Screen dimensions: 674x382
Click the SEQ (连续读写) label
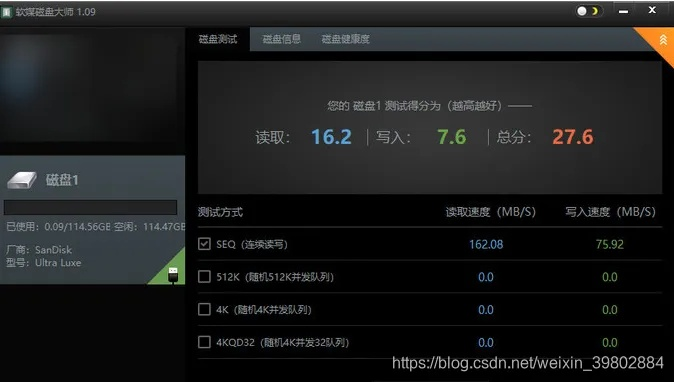(252, 244)
